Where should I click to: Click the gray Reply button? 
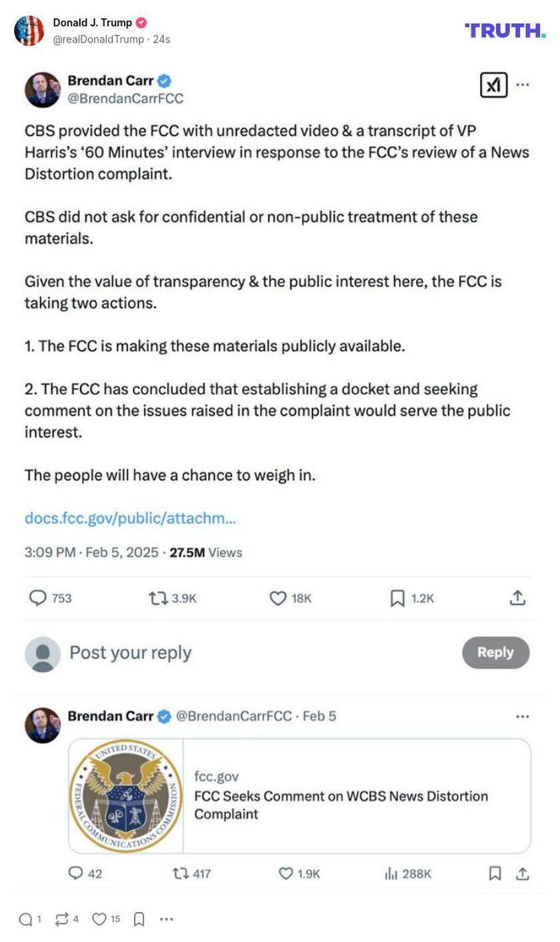coord(495,652)
